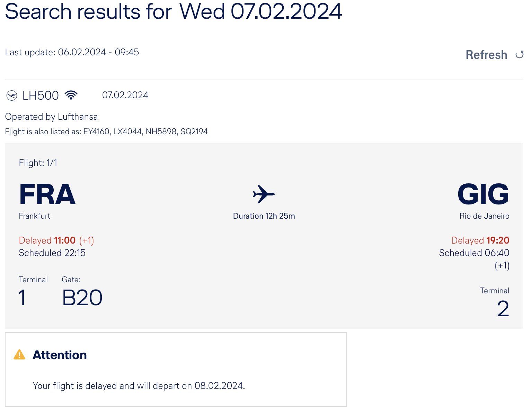Click the Attention heading
This screenshot has width=532, height=411.
[x=60, y=355]
